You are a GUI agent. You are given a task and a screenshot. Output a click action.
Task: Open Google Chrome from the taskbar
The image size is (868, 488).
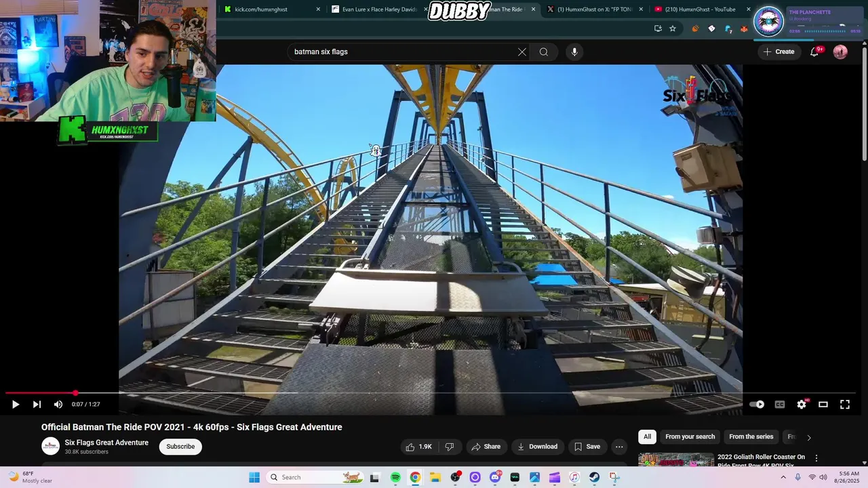pyautogui.click(x=415, y=477)
